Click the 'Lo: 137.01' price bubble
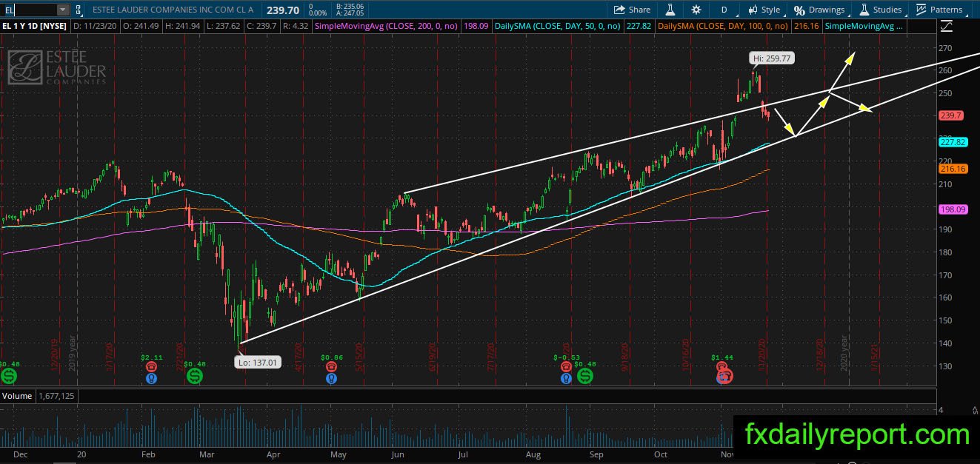This screenshot has height=464, width=980. 259,362
